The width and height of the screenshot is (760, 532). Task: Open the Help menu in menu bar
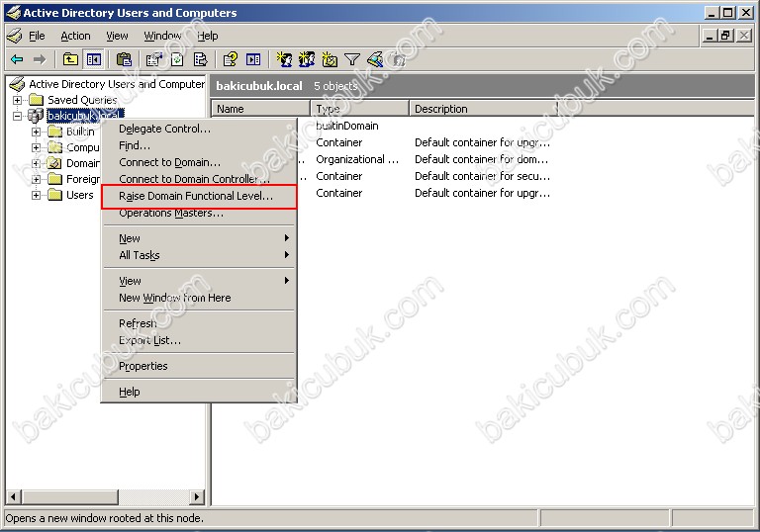click(208, 36)
